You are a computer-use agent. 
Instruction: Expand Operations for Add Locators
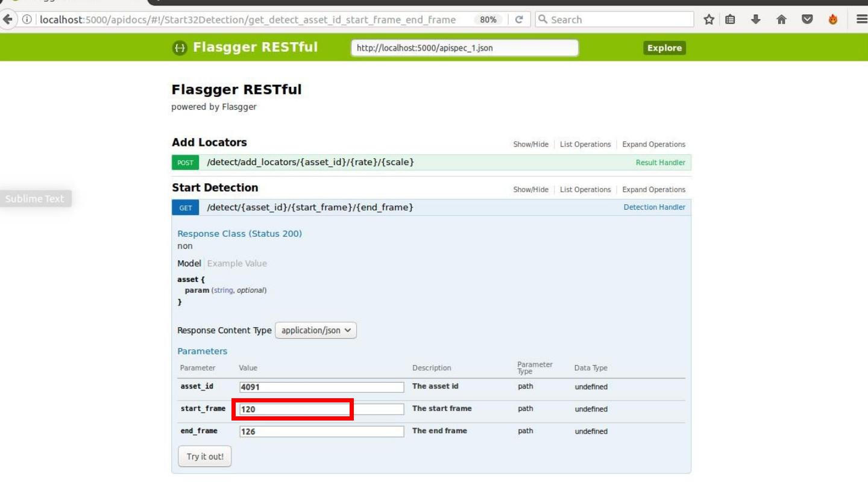(653, 145)
